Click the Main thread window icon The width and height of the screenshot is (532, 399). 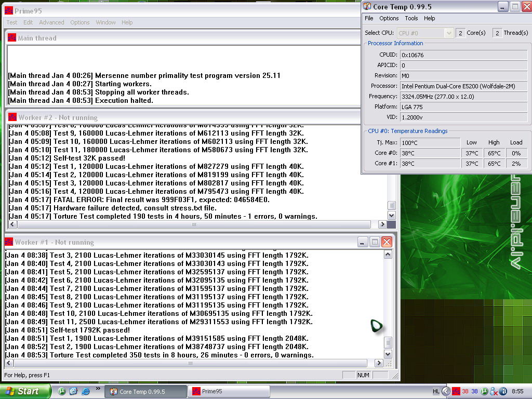point(12,37)
